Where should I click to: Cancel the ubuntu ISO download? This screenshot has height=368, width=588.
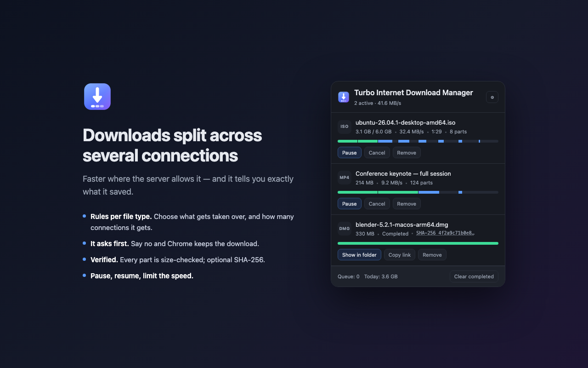pyautogui.click(x=377, y=153)
